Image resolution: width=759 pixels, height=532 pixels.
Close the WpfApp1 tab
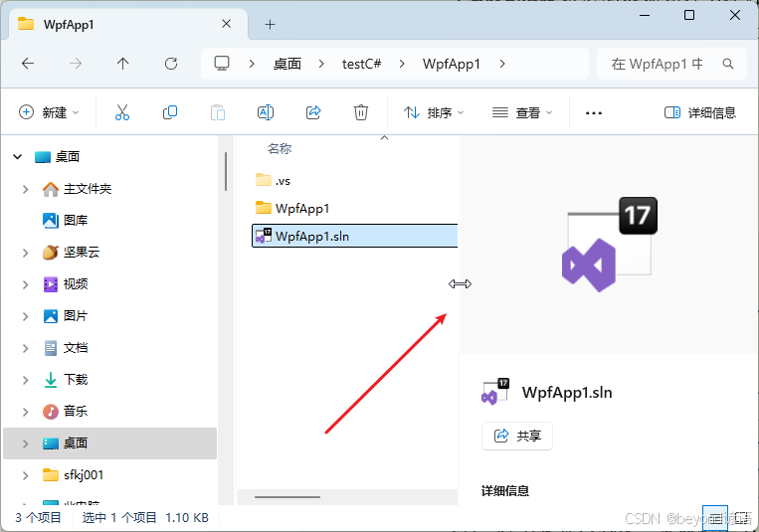pos(226,24)
